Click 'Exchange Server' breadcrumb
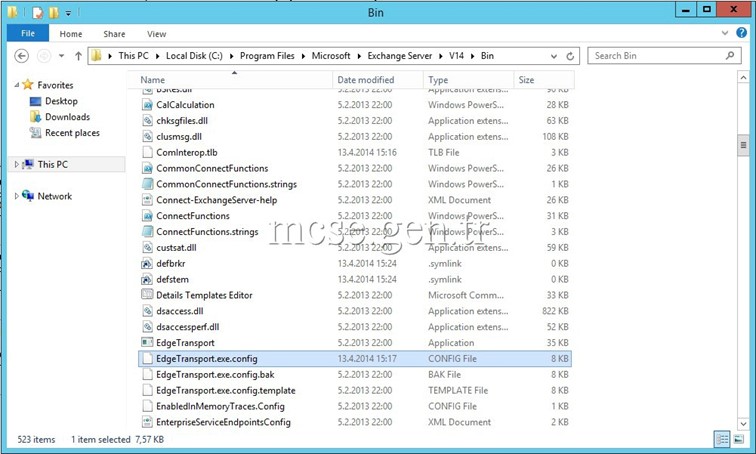756x454 pixels. click(x=400, y=56)
